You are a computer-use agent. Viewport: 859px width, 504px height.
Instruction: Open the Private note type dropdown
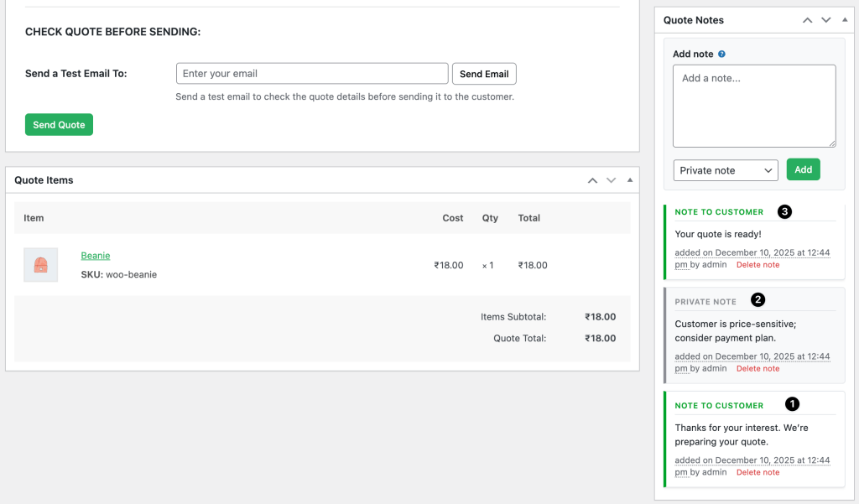[x=726, y=170]
